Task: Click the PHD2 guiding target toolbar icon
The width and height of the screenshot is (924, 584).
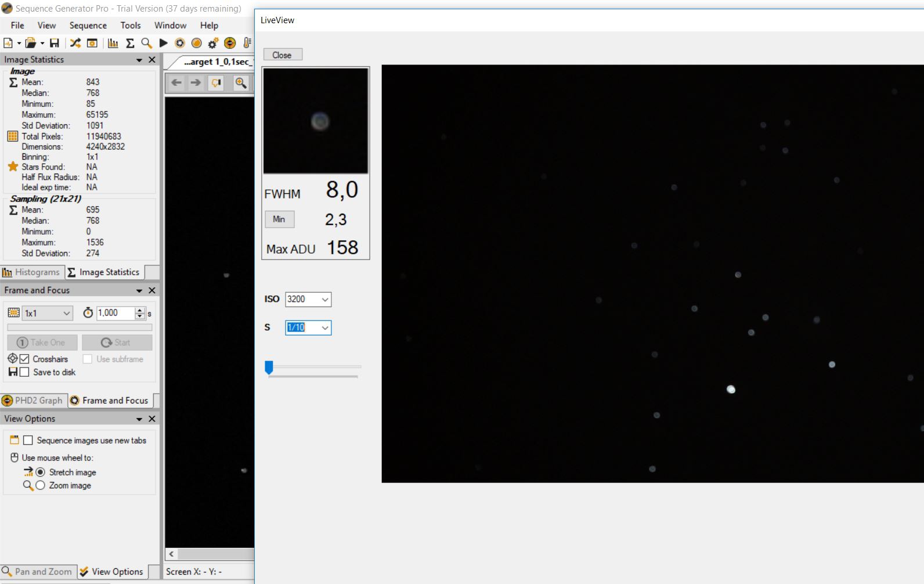Action: (230, 43)
